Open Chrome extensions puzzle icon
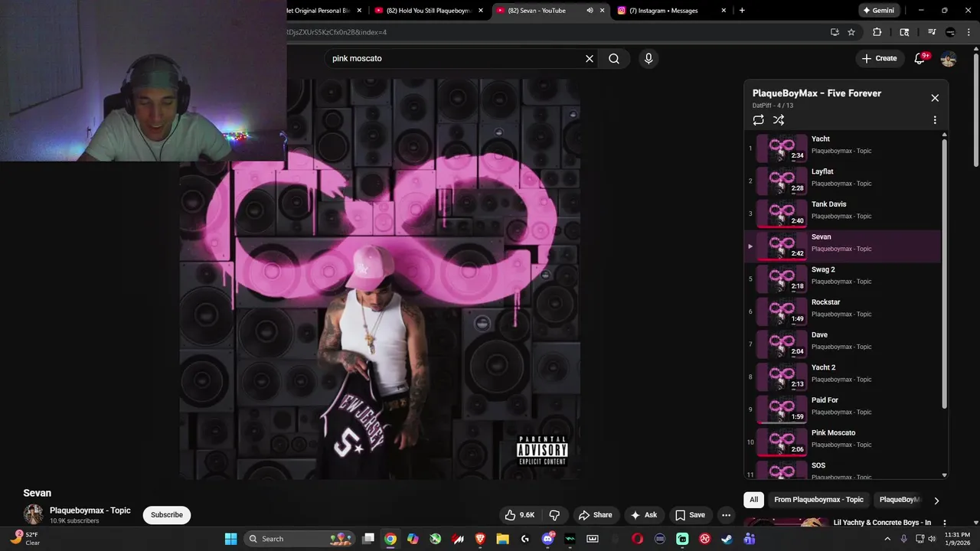 click(x=877, y=32)
